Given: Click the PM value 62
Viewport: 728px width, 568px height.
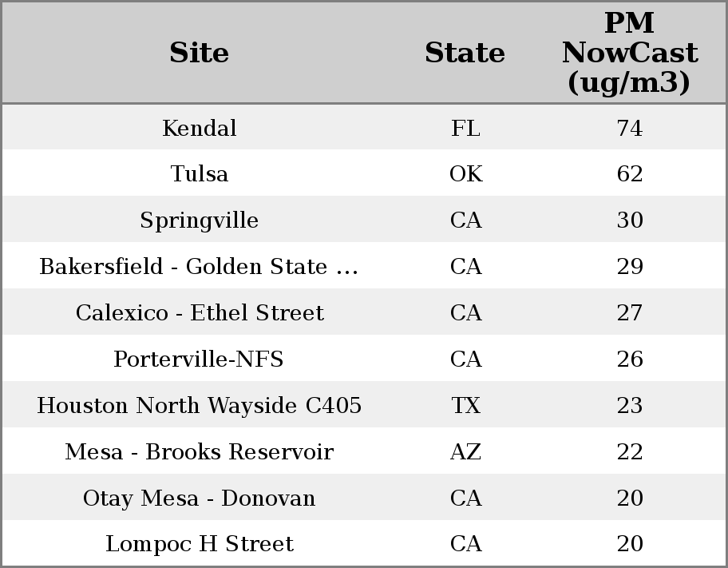Looking at the screenshot, I should click(629, 174).
